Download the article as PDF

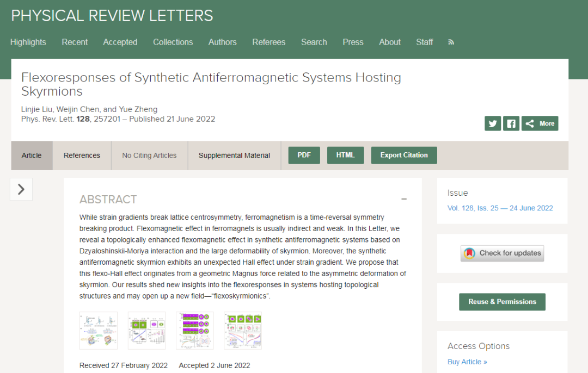pos(304,156)
